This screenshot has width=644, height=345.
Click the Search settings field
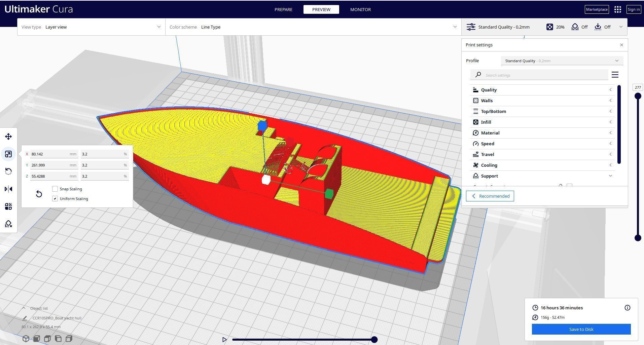[x=539, y=75]
